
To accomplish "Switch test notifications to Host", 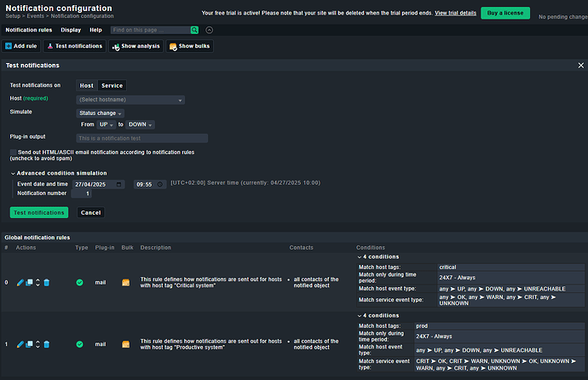I will (x=87, y=85).
